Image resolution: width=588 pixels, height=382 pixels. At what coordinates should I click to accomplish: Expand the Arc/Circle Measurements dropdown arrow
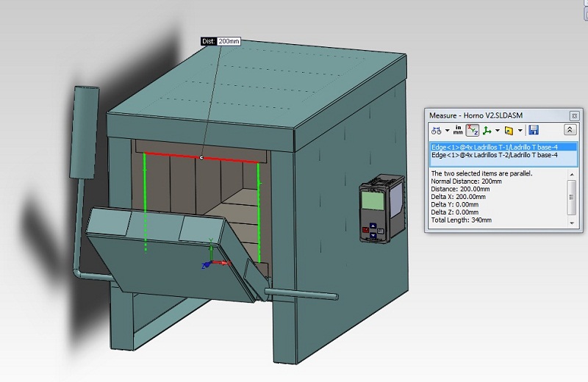tap(447, 130)
